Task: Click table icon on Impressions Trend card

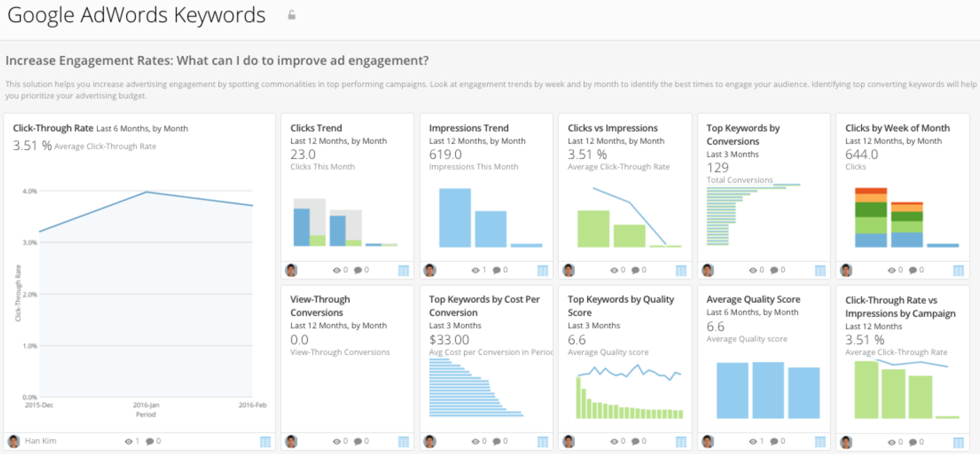Action: tap(543, 270)
